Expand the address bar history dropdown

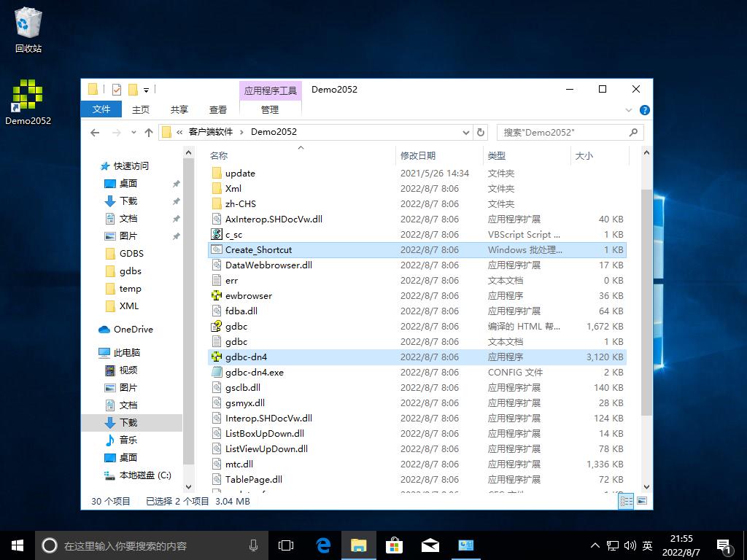click(466, 133)
